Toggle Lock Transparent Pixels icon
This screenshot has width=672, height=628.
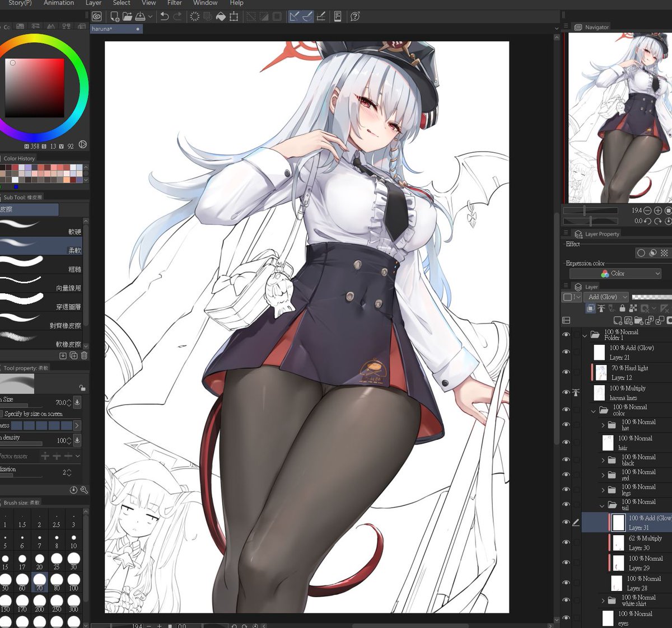click(x=633, y=308)
